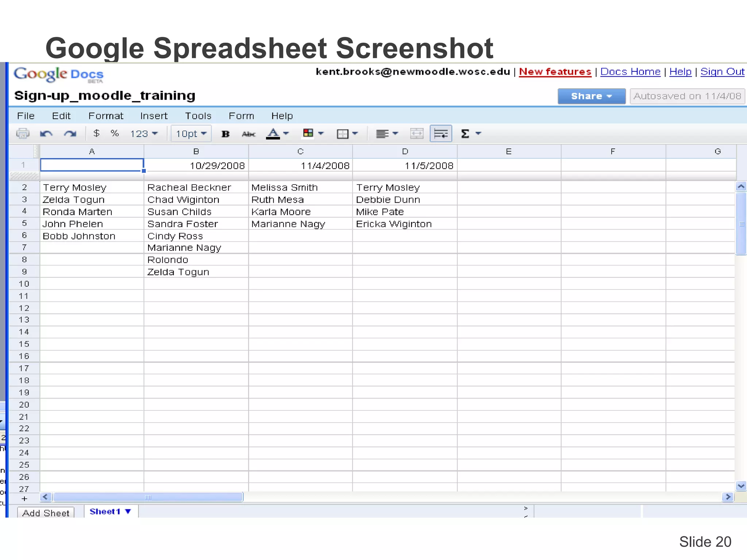
Task: Open the Help menu
Action: [x=282, y=116]
